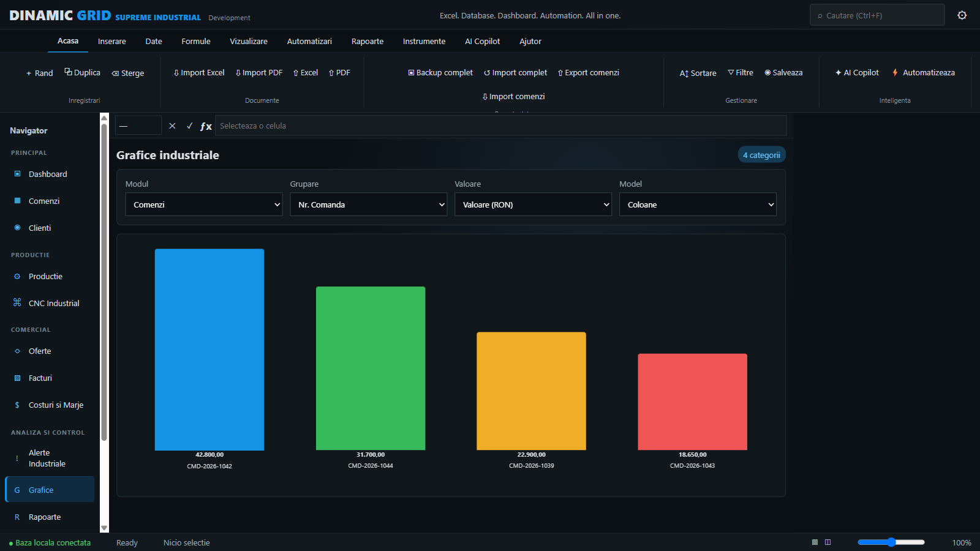Add a new row with Rand button
980x551 pixels.
pyautogui.click(x=39, y=73)
